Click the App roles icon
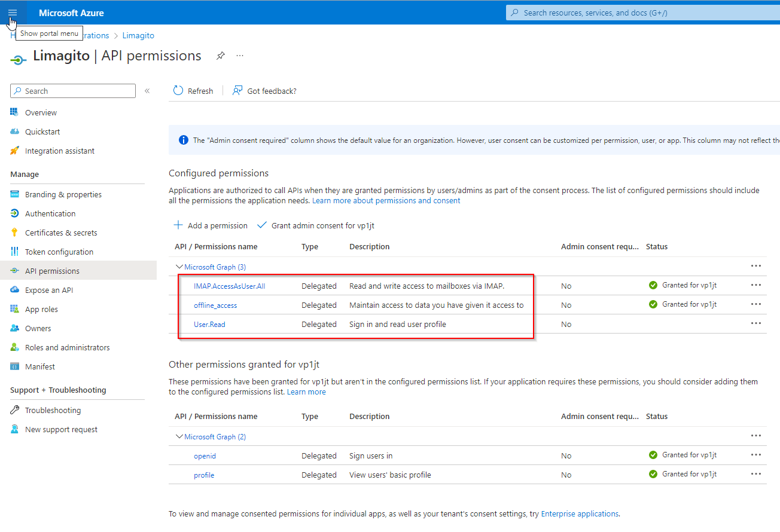 (x=15, y=309)
